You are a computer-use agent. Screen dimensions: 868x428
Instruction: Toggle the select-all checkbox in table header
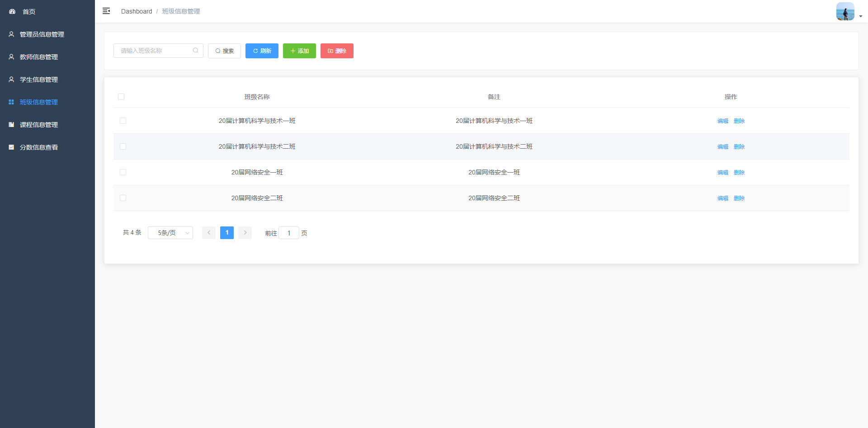pos(121,97)
